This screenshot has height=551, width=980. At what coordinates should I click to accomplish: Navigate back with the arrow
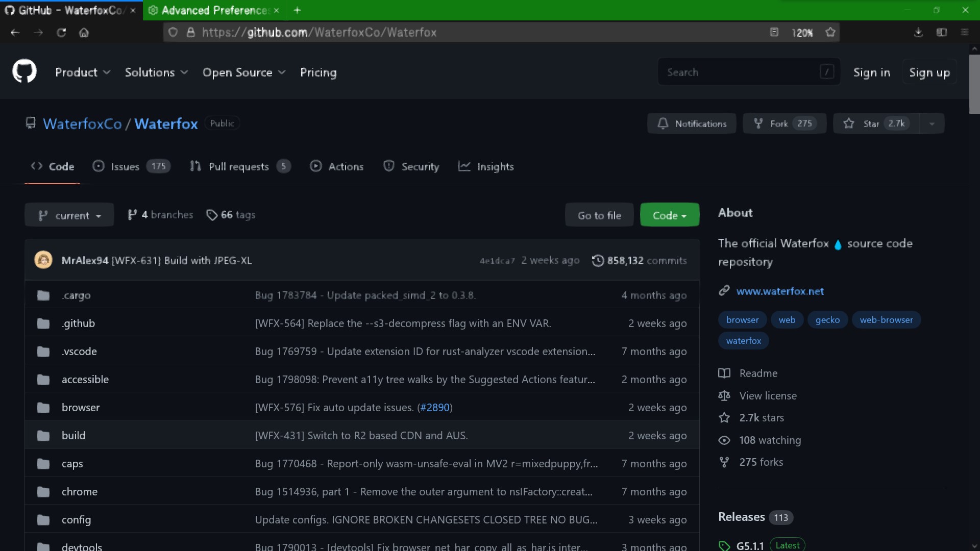14,32
